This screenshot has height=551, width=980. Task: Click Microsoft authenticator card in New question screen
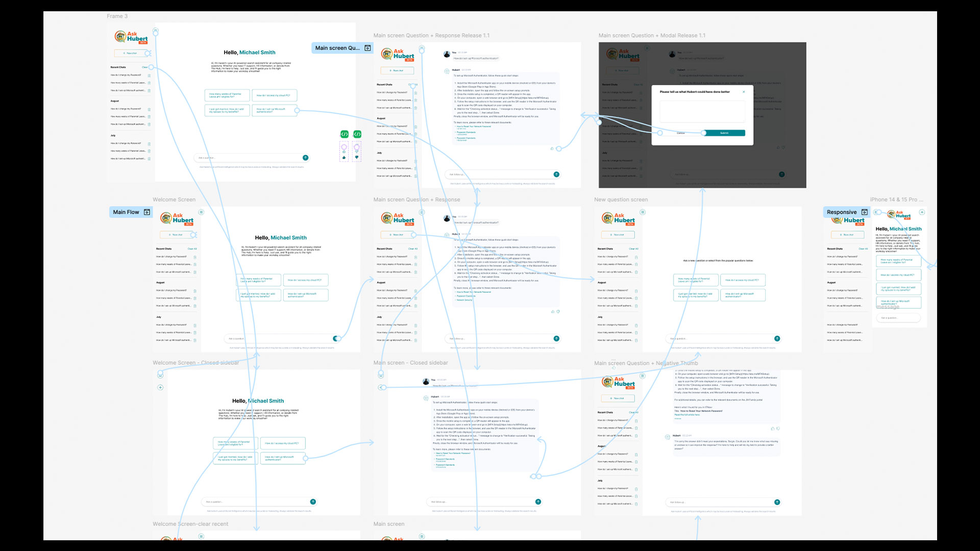click(742, 295)
